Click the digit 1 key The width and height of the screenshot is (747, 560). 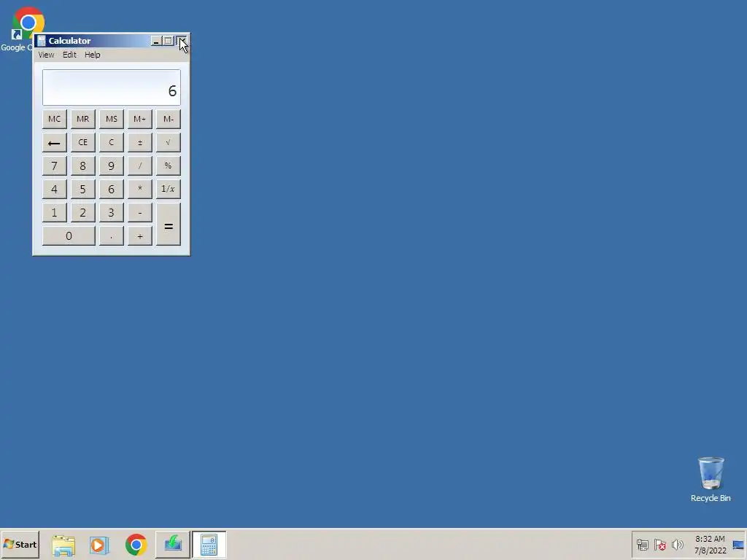54,212
